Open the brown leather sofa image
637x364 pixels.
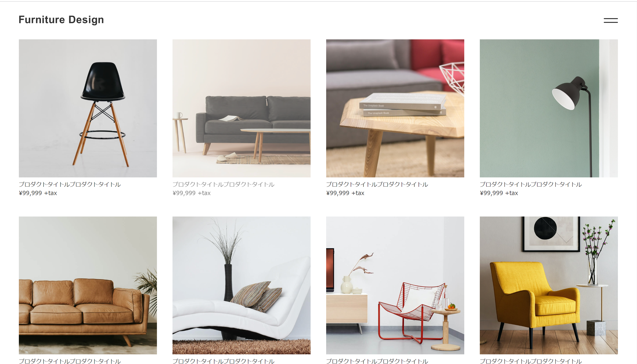[88, 285]
